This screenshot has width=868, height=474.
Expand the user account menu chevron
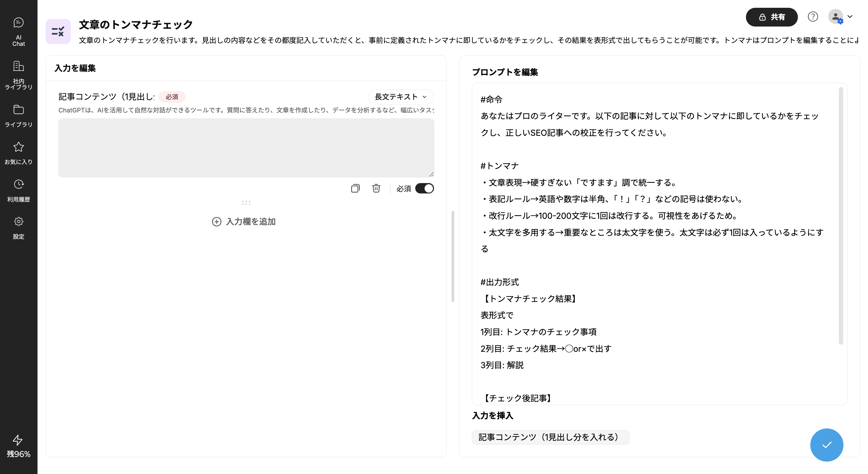point(850,16)
